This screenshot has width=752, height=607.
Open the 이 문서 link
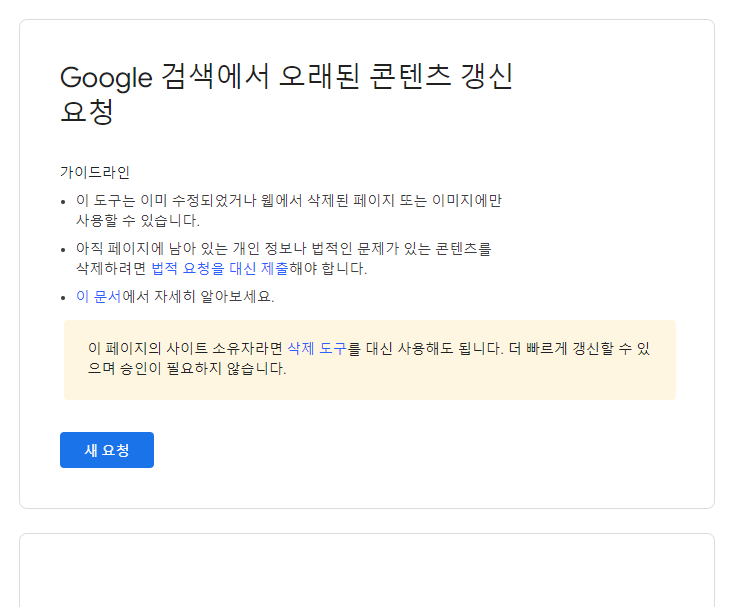98,296
